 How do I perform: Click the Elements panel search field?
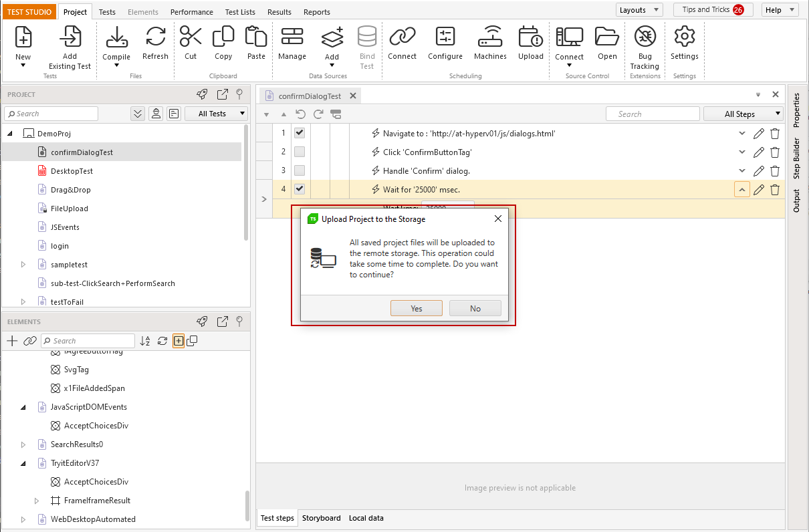point(88,341)
